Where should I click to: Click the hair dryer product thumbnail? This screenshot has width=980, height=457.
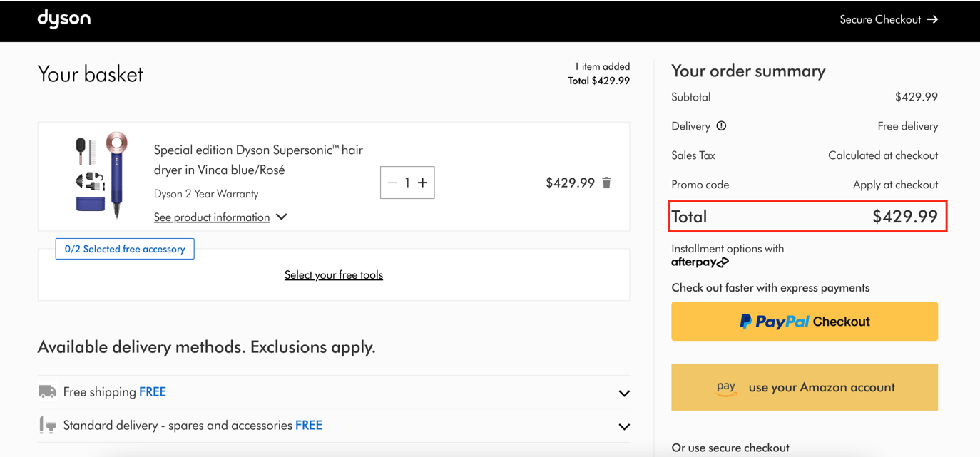(102, 174)
